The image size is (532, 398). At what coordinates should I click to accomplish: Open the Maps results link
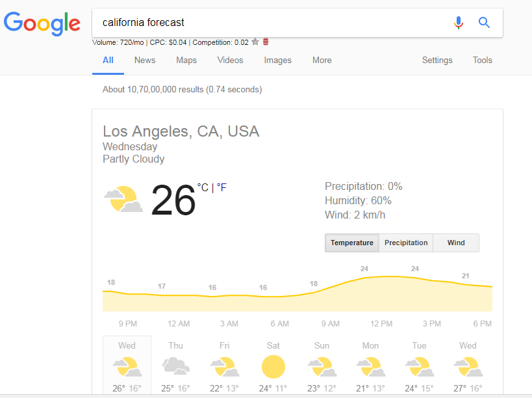[x=186, y=60]
